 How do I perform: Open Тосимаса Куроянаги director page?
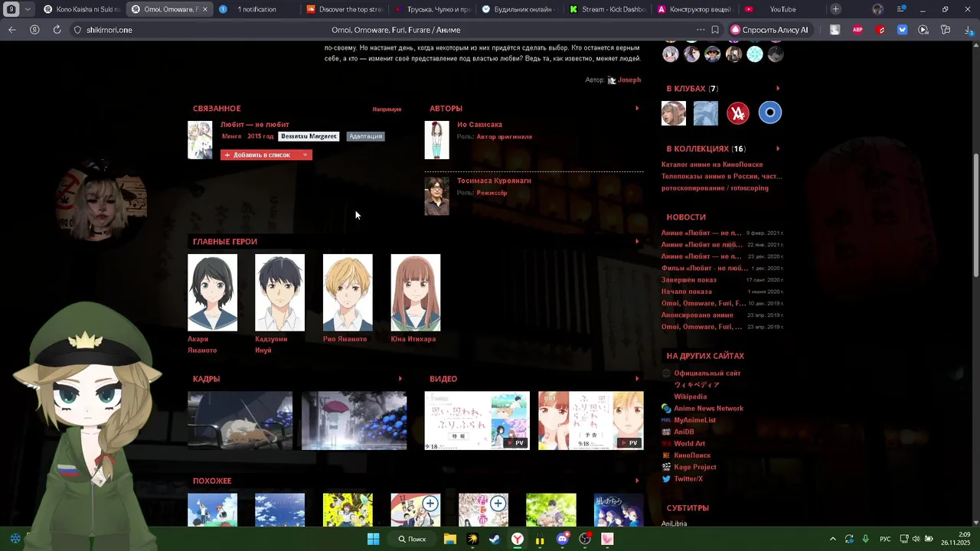(x=494, y=181)
